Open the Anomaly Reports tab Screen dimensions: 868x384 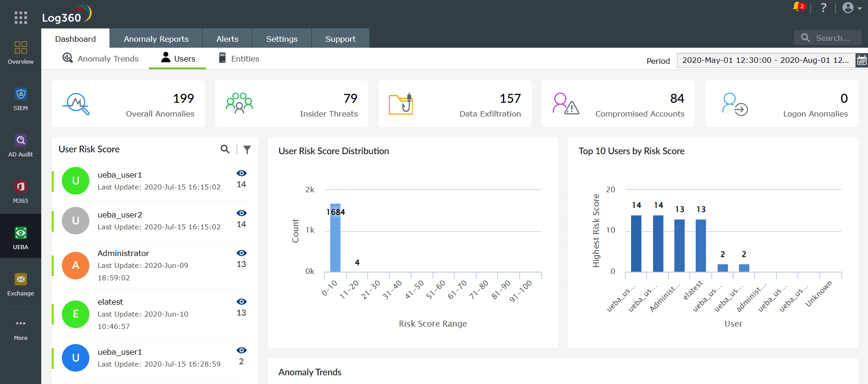coord(156,39)
